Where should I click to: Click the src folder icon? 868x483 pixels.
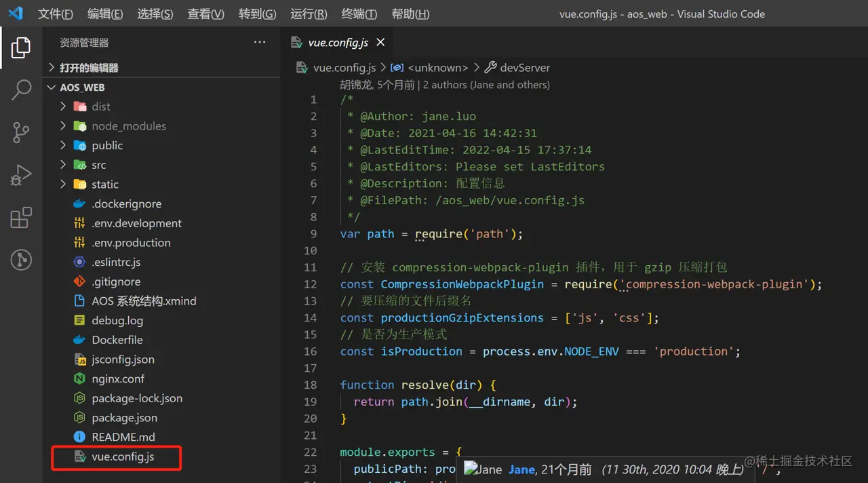tap(80, 165)
